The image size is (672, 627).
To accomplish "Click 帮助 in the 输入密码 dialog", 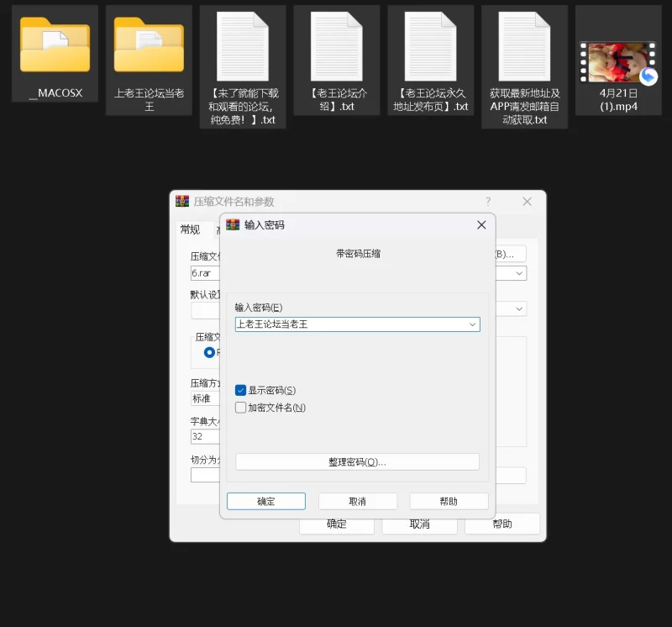I will point(449,501).
